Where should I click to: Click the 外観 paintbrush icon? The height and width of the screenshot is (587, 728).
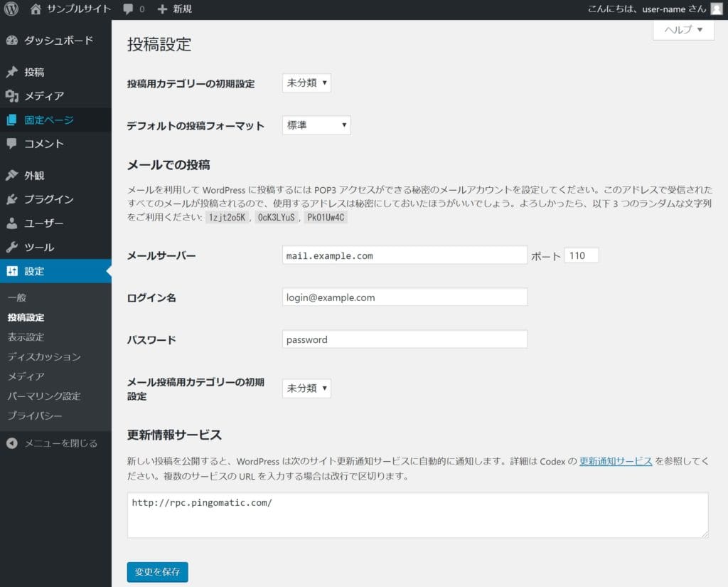click(x=12, y=175)
